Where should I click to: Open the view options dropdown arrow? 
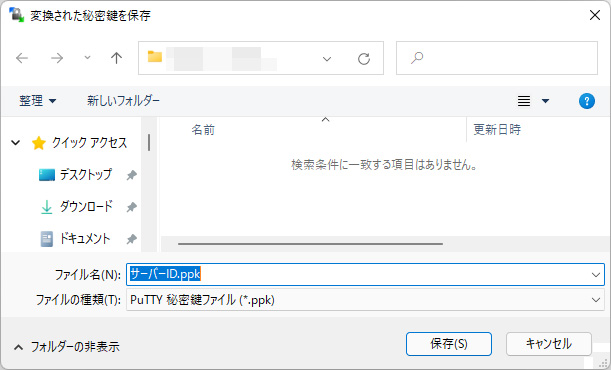[546, 101]
